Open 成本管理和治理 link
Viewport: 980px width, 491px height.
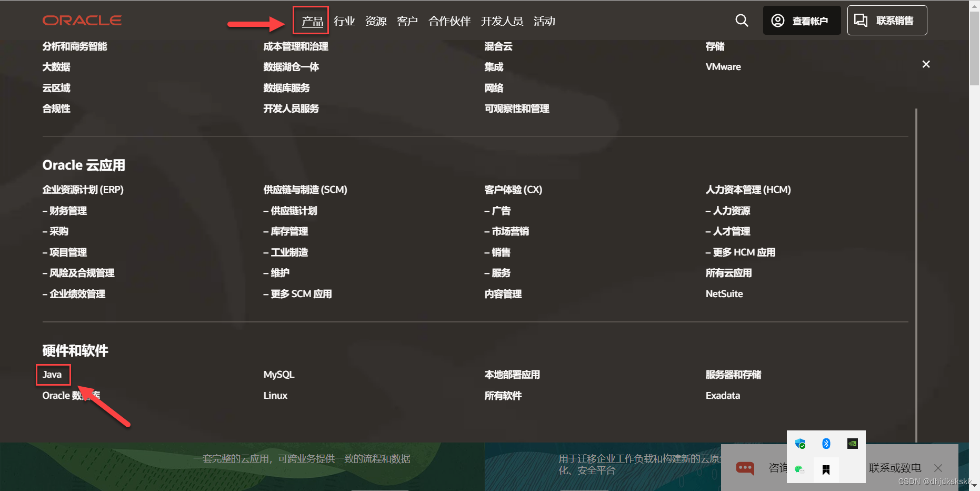coord(296,46)
